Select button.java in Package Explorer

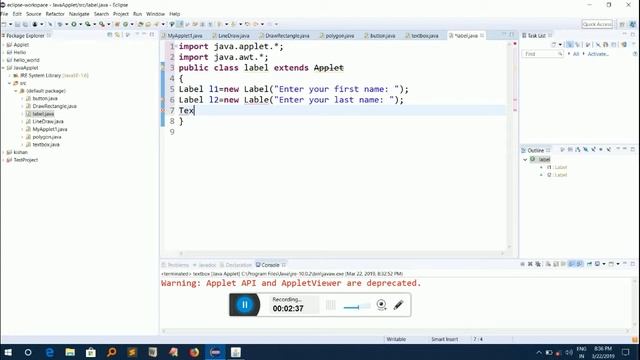(x=45, y=99)
